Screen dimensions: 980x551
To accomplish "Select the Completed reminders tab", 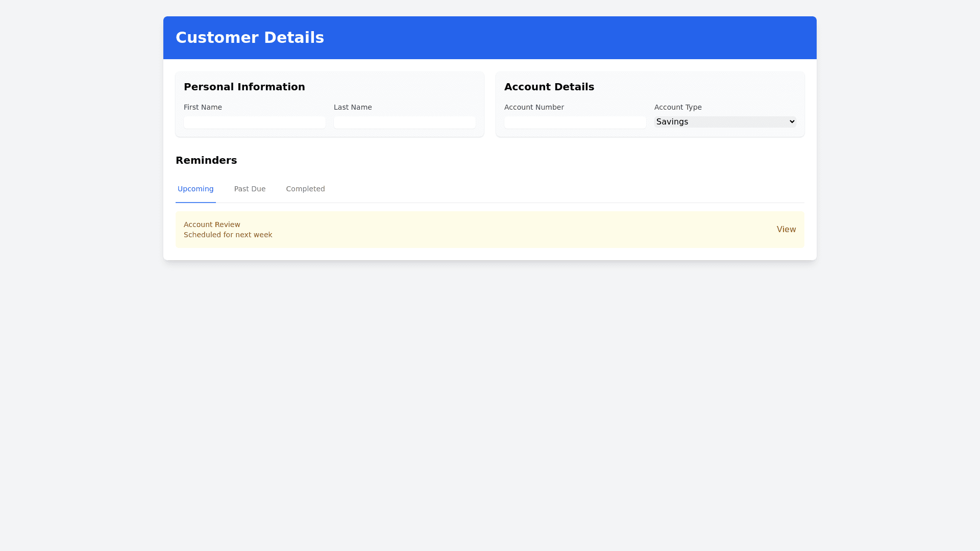I will [305, 189].
